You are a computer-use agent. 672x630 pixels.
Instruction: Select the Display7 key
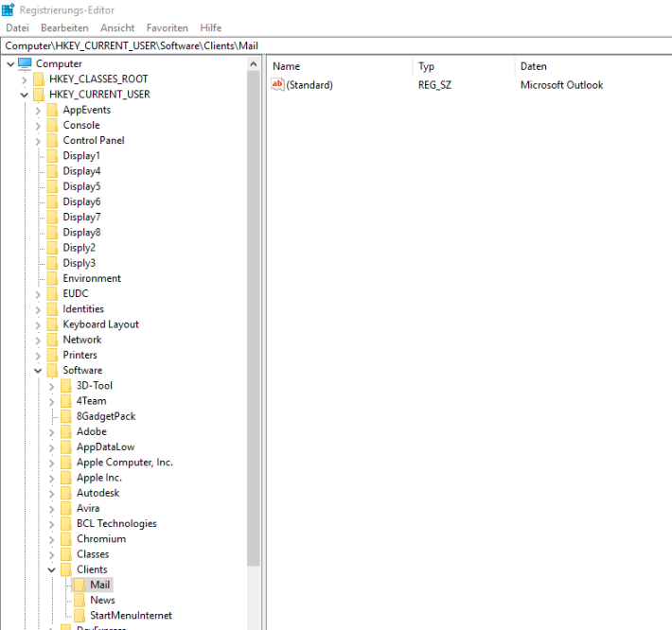[x=81, y=218]
